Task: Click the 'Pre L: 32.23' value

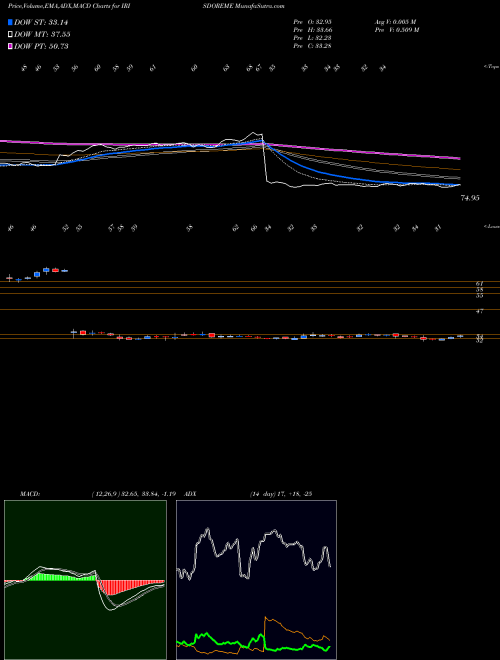Action: pos(312,38)
